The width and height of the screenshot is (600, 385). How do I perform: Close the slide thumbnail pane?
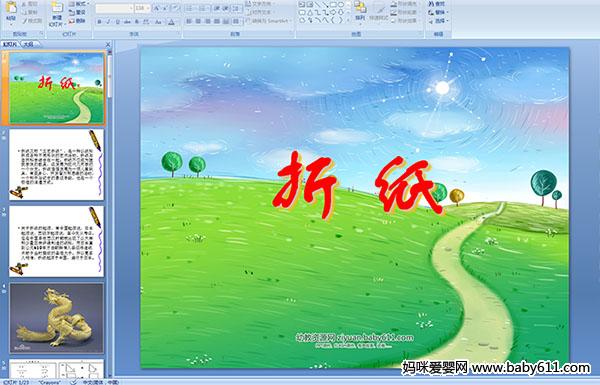[x=108, y=44]
